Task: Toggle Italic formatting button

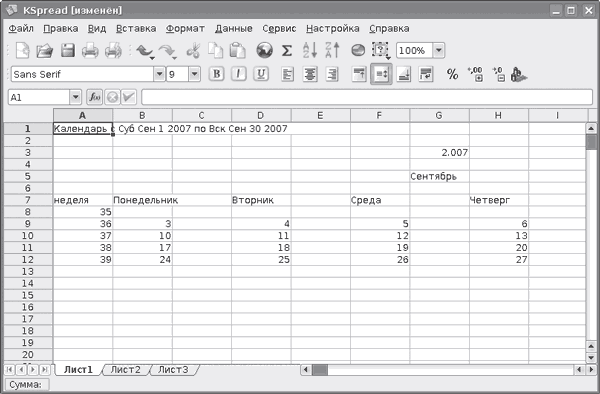Action: 238,74
